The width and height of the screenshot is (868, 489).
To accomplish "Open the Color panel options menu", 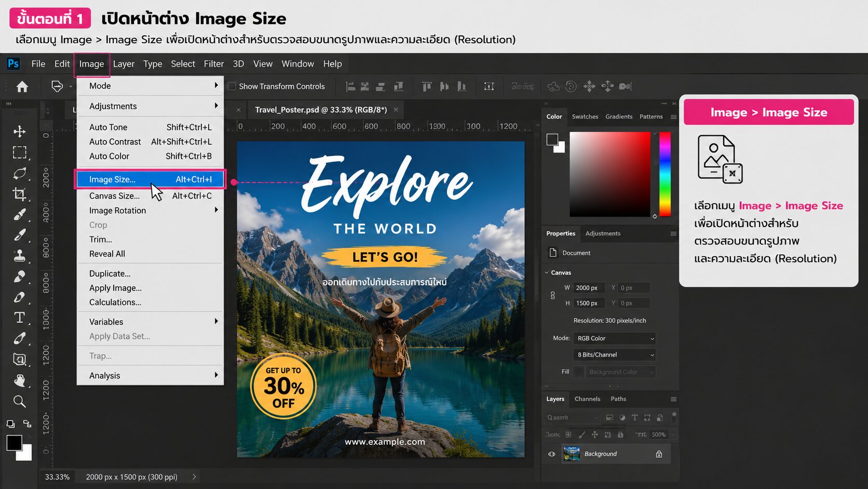I will [x=673, y=117].
